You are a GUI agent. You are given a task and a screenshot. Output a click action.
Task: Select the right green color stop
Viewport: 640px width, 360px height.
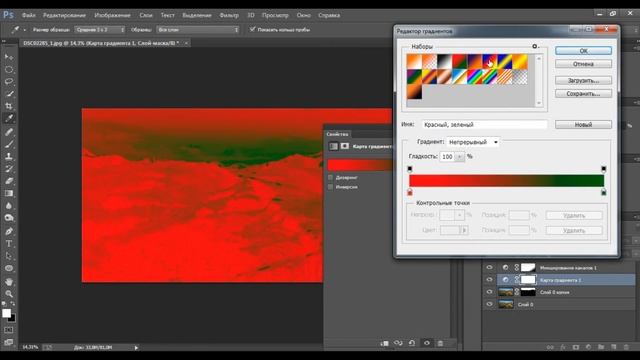point(604,192)
